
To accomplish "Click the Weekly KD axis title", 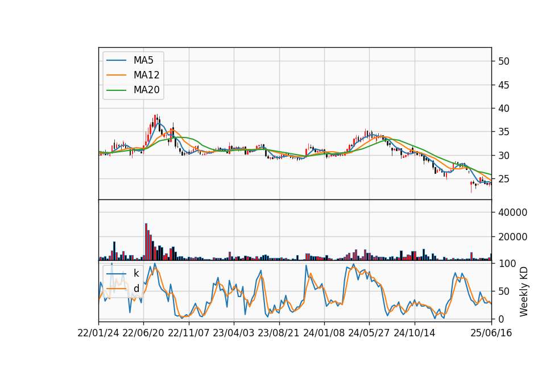I will 524,292.
